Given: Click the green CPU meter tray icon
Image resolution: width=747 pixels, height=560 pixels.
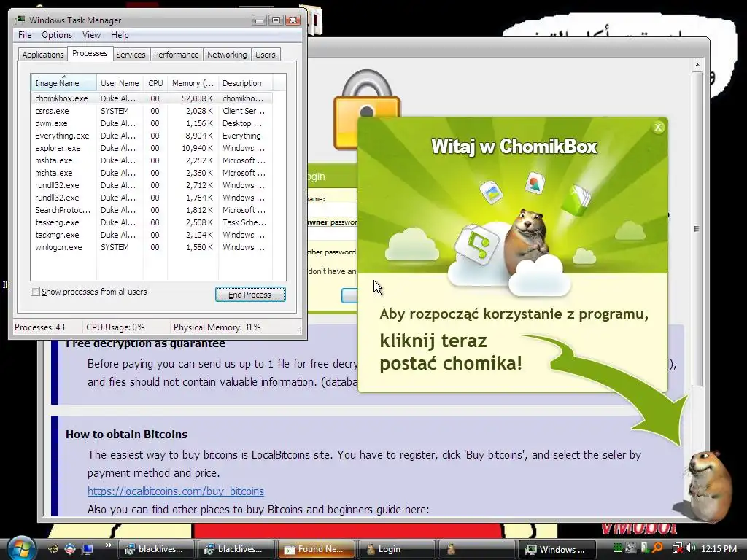Looking at the screenshot, I should pos(617,548).
